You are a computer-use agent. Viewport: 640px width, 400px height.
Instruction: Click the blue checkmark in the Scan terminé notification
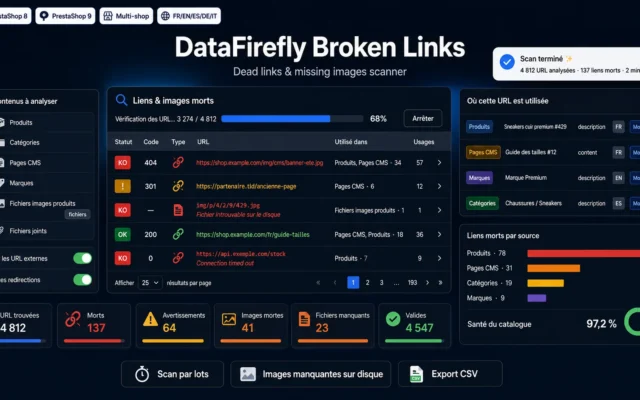(507, 62)
